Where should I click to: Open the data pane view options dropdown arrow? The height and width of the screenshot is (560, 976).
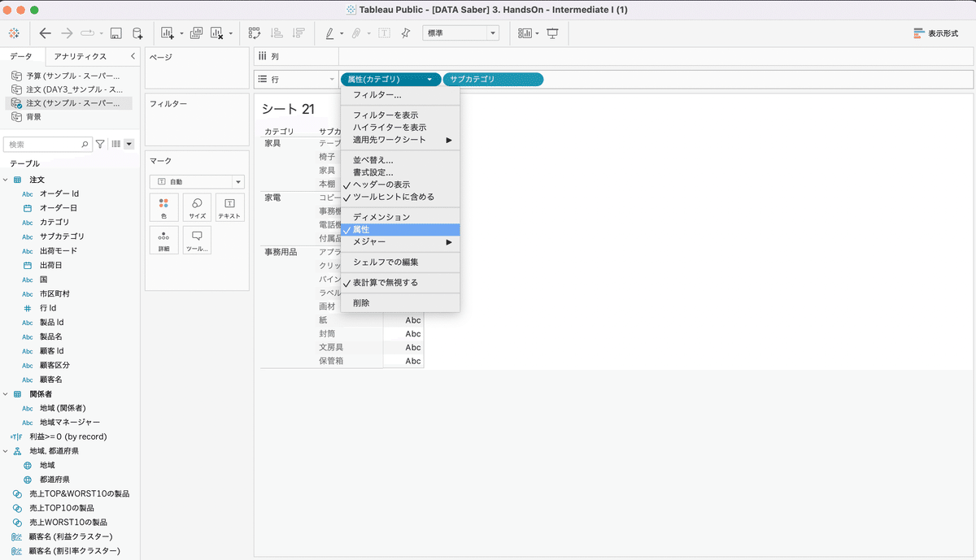coord(129,144)
